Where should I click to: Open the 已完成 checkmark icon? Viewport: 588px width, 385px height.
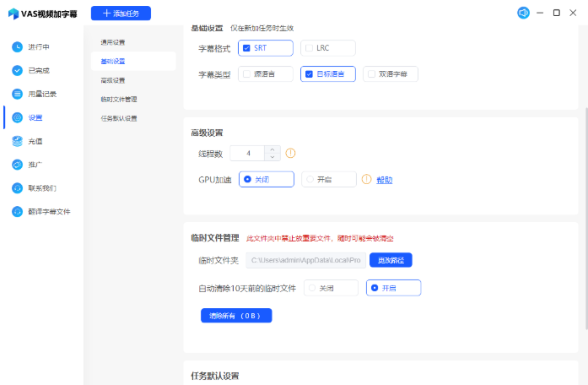point(17,71)
